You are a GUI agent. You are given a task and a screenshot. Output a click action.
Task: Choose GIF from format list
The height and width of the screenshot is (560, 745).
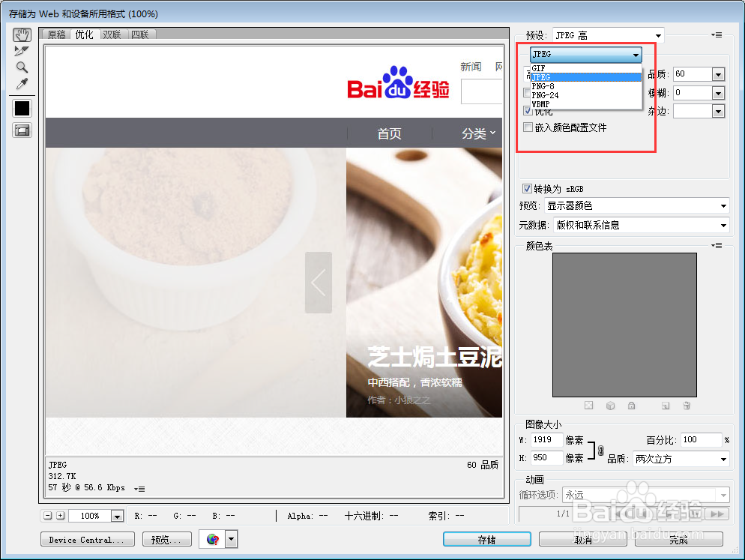586,68
